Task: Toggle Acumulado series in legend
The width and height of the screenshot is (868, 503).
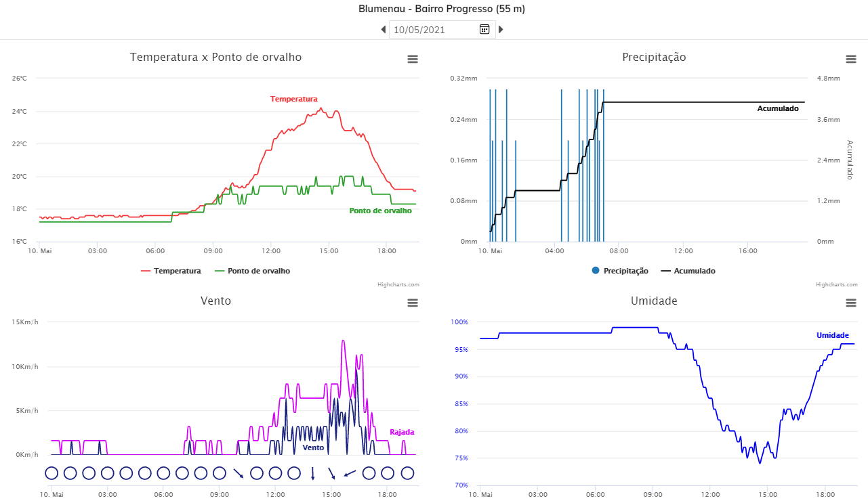Action: pos(688,271)
